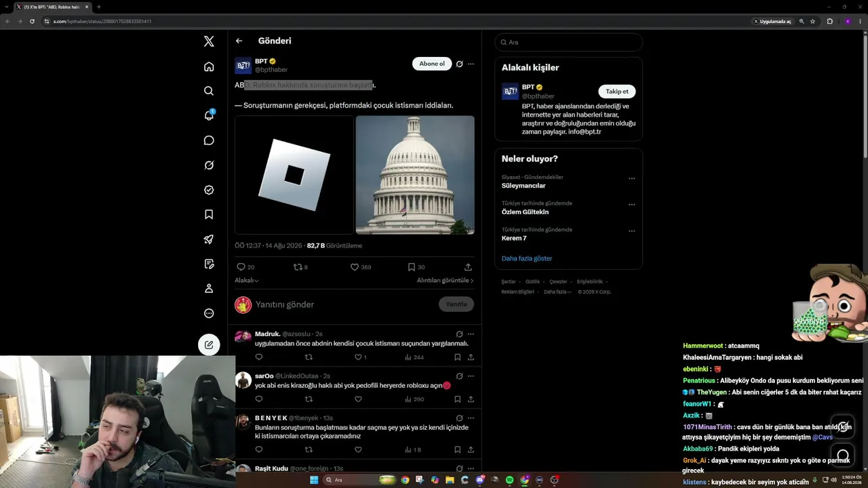
Task: Share BENYEK's reply
Action: (471, 449)
